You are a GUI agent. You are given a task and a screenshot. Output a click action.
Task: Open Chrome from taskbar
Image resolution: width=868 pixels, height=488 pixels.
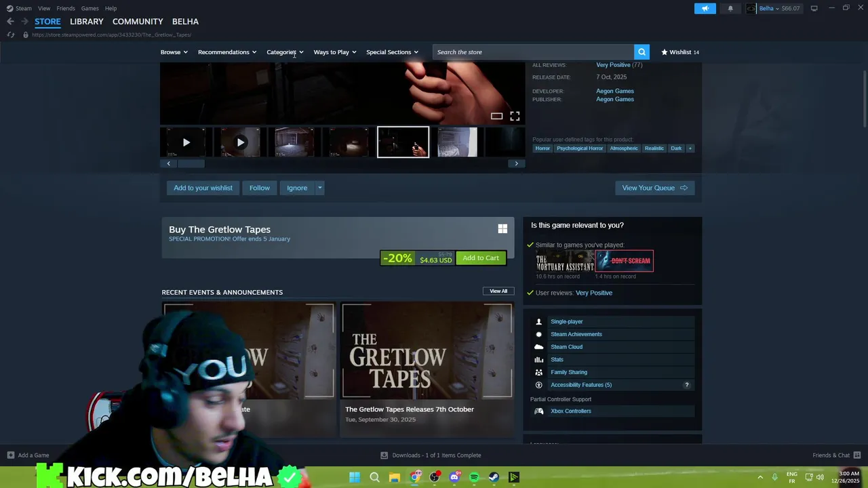tap(414, 477)
